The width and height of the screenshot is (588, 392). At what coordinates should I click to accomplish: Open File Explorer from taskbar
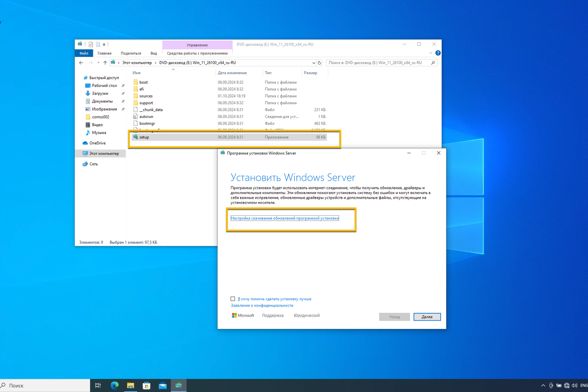click(x=131, y=386)
